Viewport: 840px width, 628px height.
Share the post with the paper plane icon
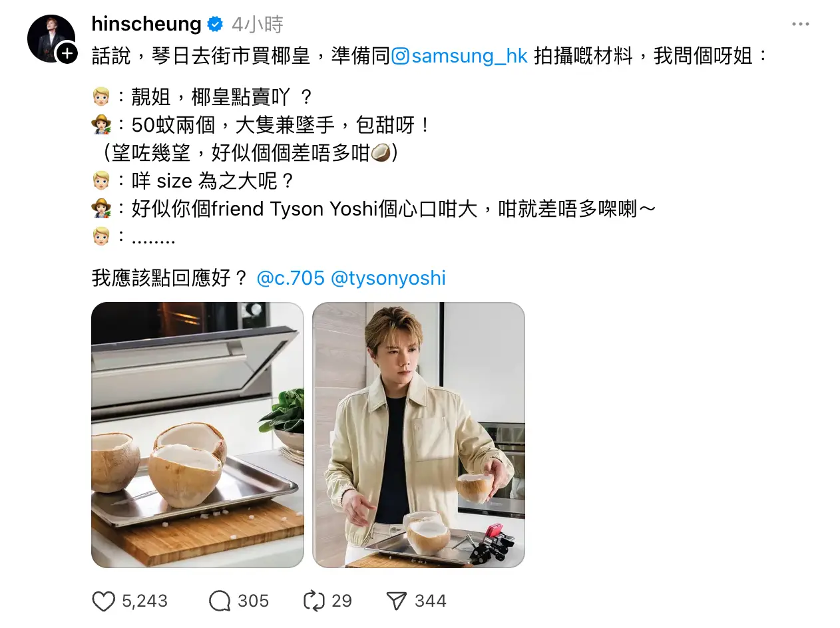[397, 601]
